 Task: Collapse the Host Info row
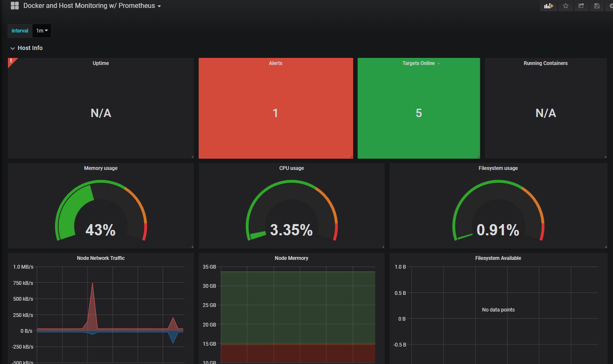click(26, 48)
